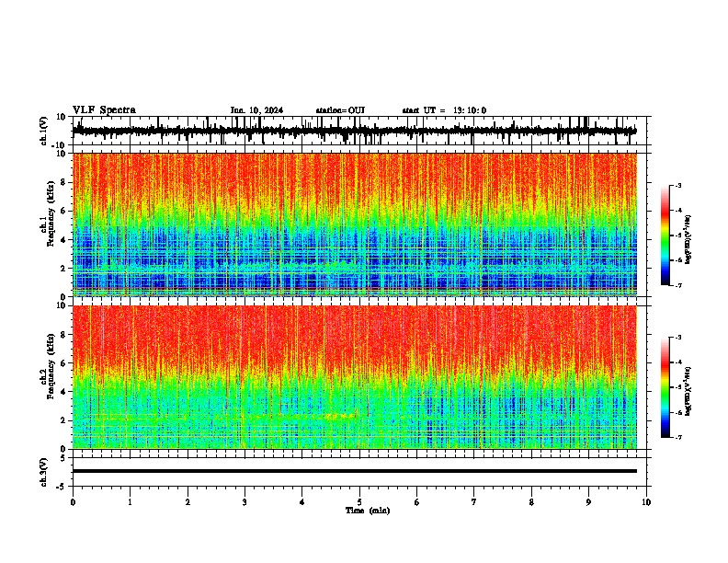
Task: Click the time axis tick "5"
Action: click(359, 502)
